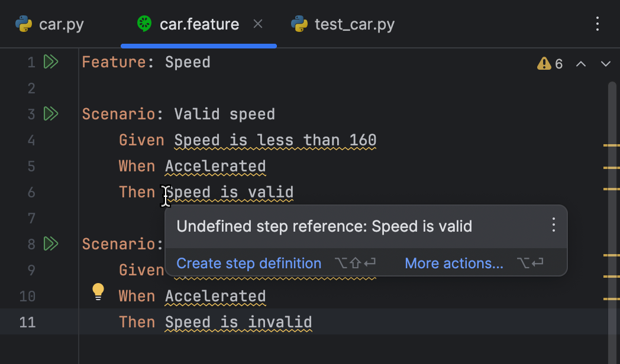
Task: Place cursor on 'Speed is invalid' step
Action: 238,322
